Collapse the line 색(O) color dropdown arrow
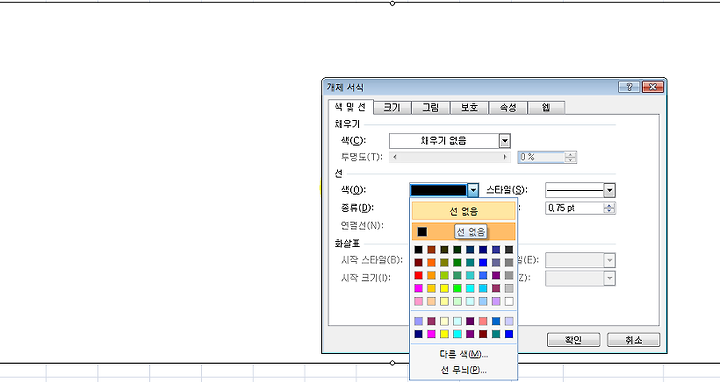Image resolution: width=720 pixels, height=382 pixels. click(473, 190)
